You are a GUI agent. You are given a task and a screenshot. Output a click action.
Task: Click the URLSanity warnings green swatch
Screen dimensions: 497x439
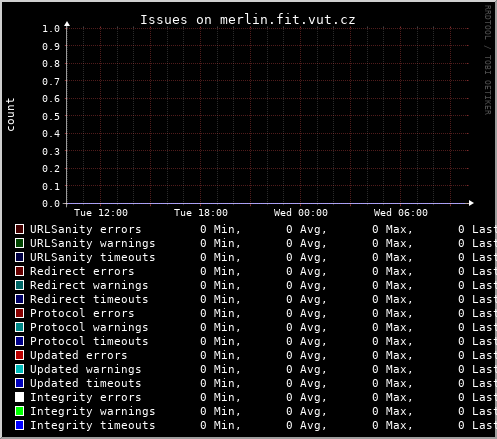20,243
